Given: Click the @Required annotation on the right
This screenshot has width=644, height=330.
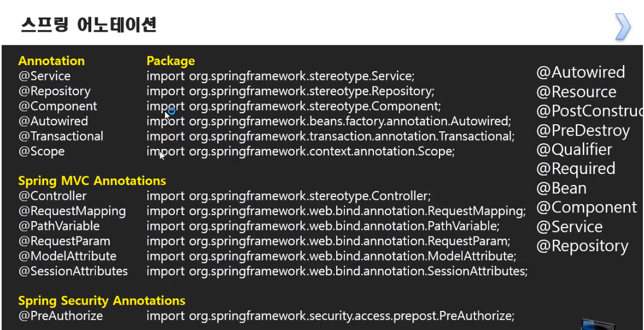Looking at the screenshot, I should pos(576,169).
